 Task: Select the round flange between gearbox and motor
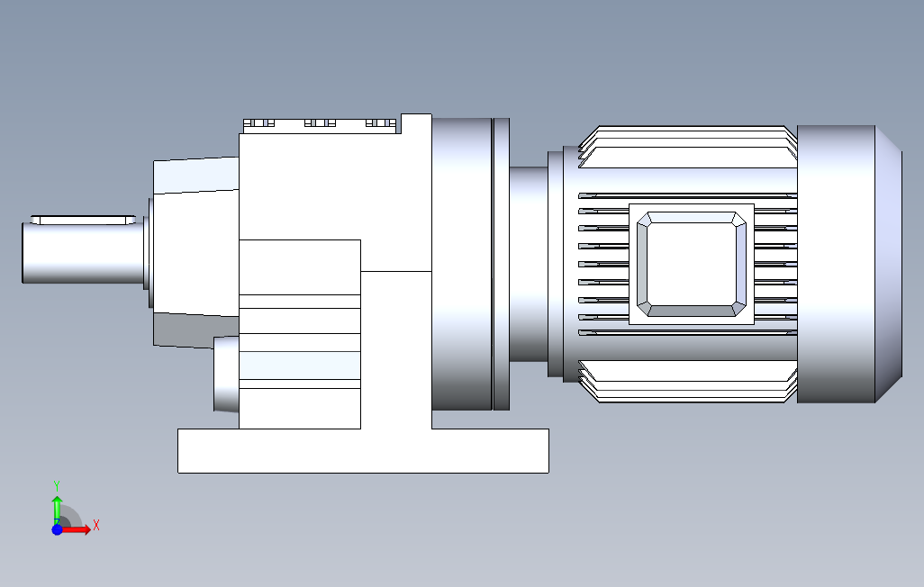(471, 264)
